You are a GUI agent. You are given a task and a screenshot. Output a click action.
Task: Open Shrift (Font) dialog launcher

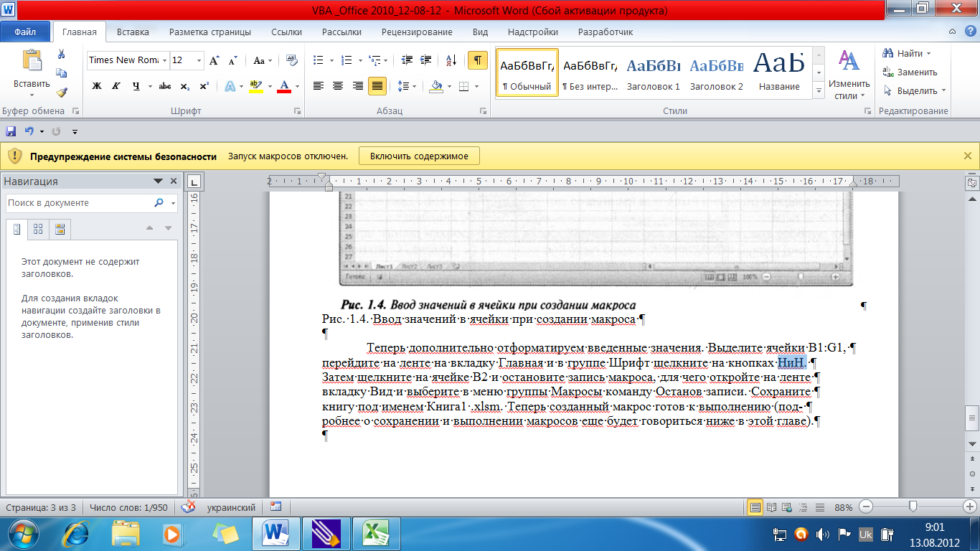click(297, 111)
